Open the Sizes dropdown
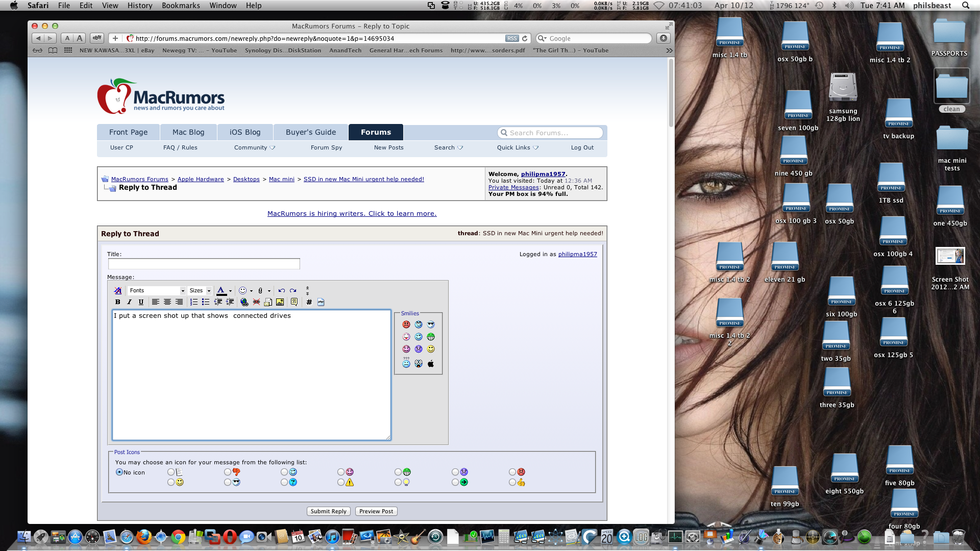980x551 pixels. point(200,290)
